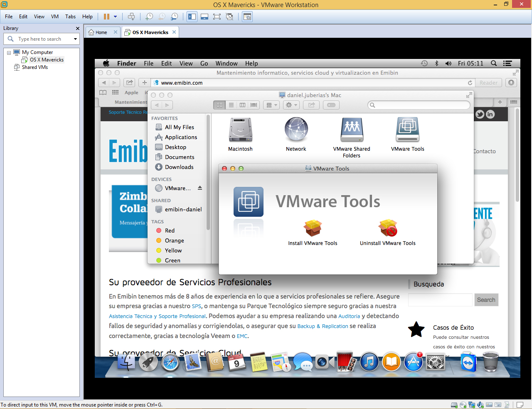532x409 pixels.
Task: Click the Library search field
Action: [44, 39]
